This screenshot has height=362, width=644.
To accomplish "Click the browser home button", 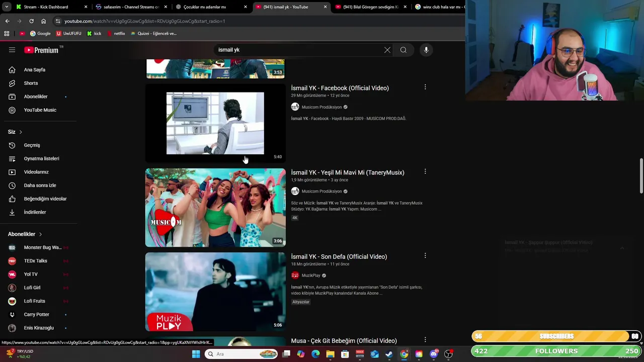I will point(43,21).
